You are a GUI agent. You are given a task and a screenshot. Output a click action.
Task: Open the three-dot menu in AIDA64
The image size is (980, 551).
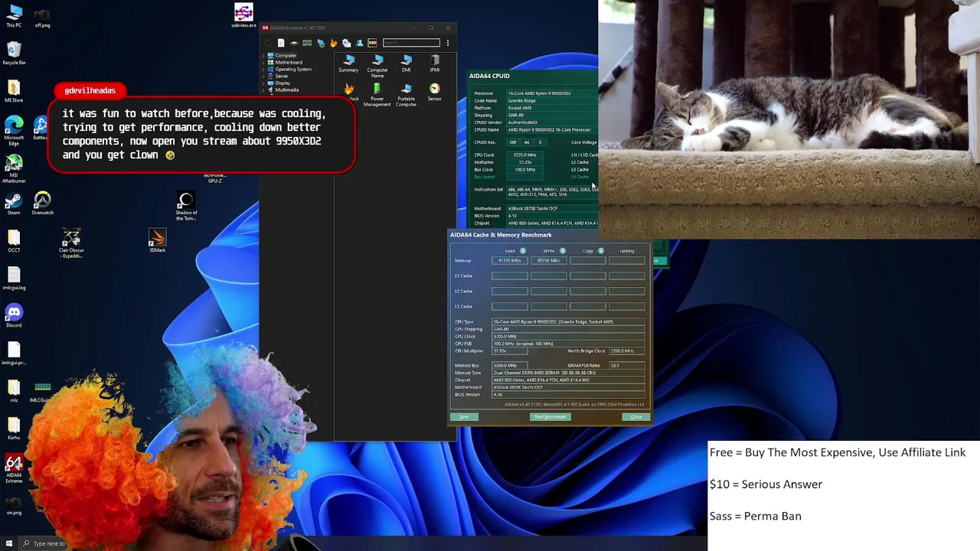(x=448, y=43)
